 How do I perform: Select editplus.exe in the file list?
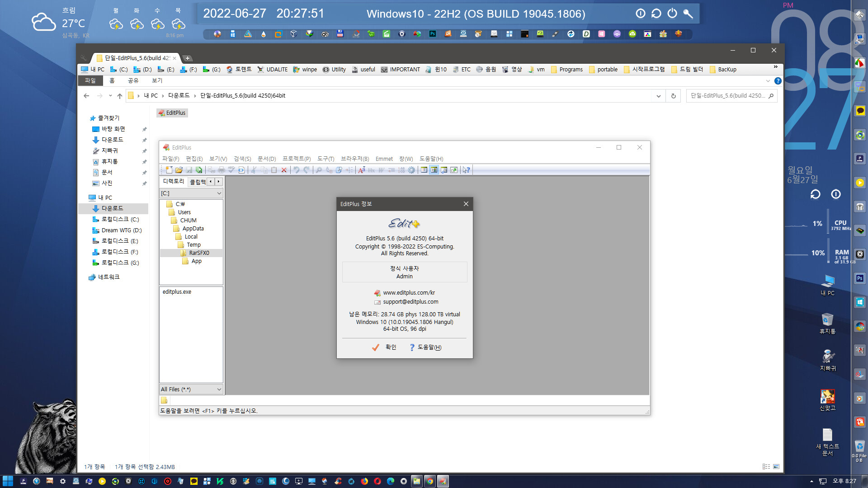click(177, 292)
